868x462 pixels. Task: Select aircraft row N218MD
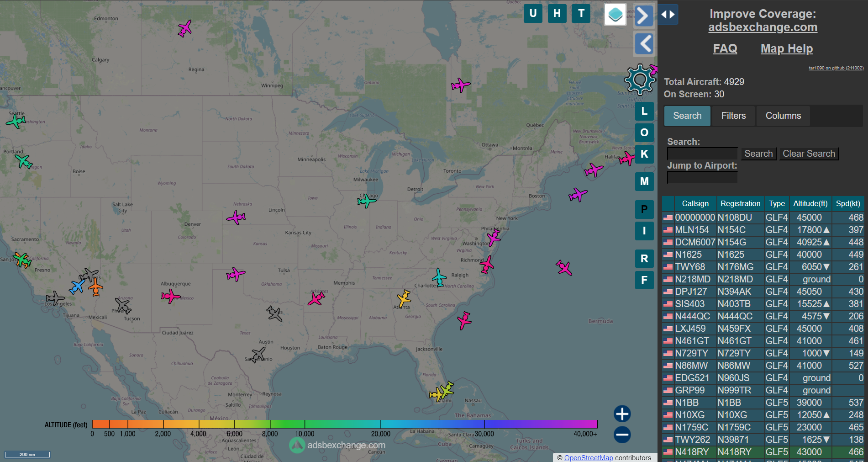click(x=763, y=279)
